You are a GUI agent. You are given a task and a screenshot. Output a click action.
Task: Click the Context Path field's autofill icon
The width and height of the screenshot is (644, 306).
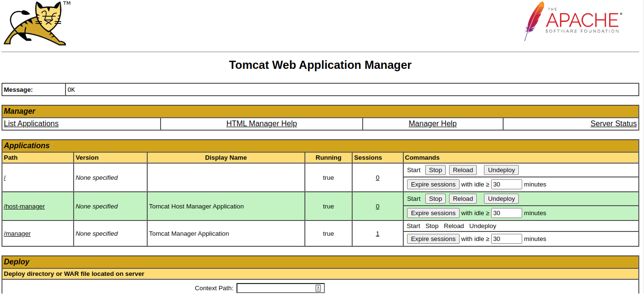click(x=318, y=288)
